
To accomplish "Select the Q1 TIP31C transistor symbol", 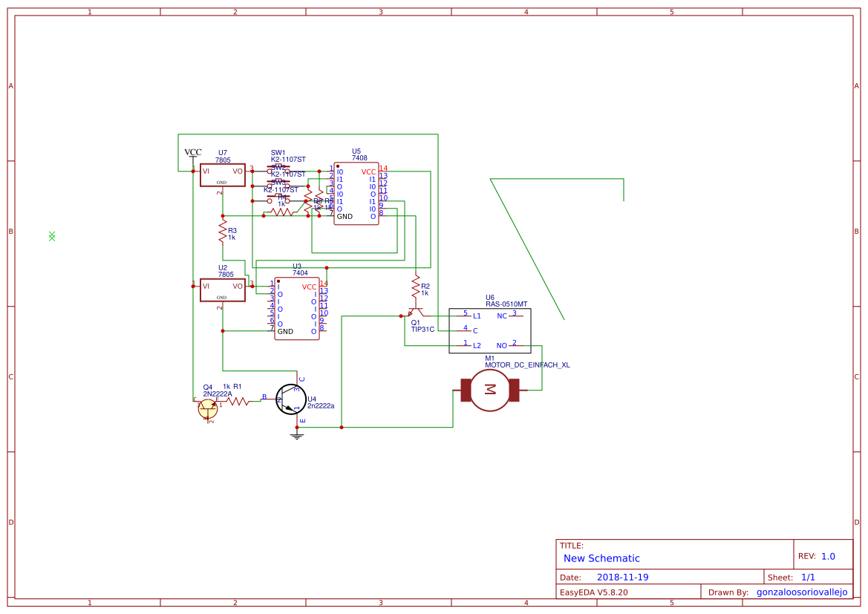I will [x=416, y=312].
